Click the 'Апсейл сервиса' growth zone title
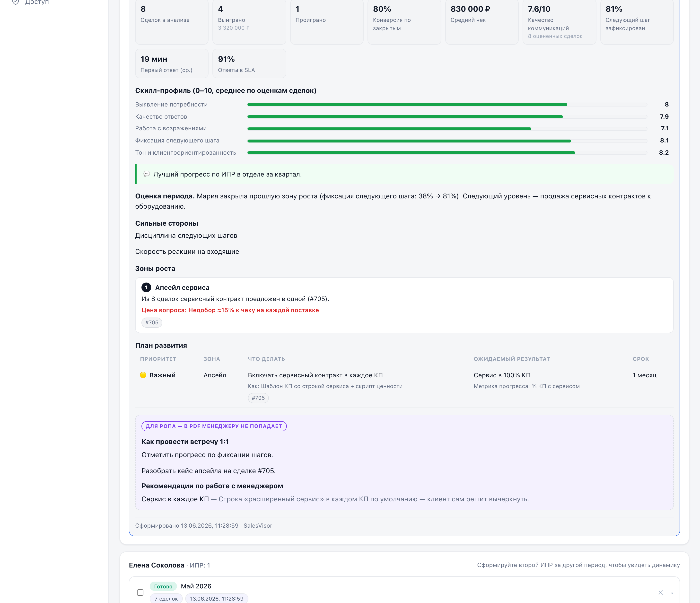 [182, 288]
